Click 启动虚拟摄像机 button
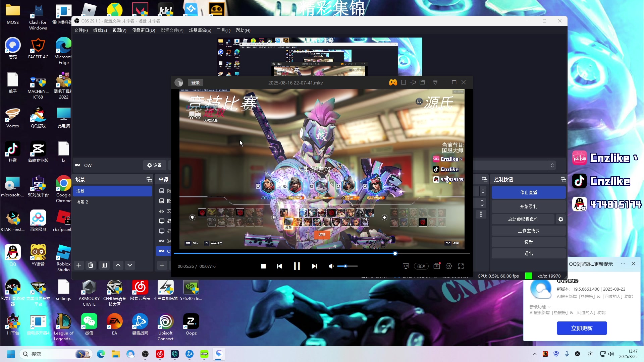Image resolution: width=644 pixels, height=362 pixels. [523, 219]
